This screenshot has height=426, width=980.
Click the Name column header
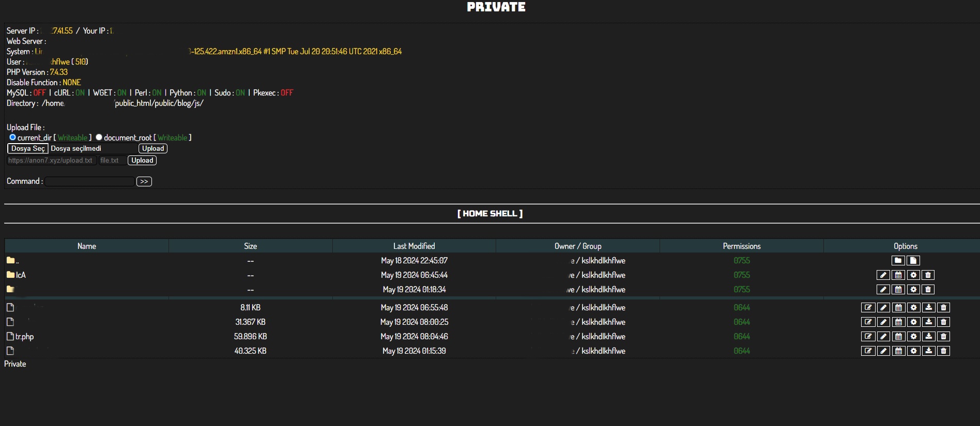pyautogui.click(x=87, y=246)
